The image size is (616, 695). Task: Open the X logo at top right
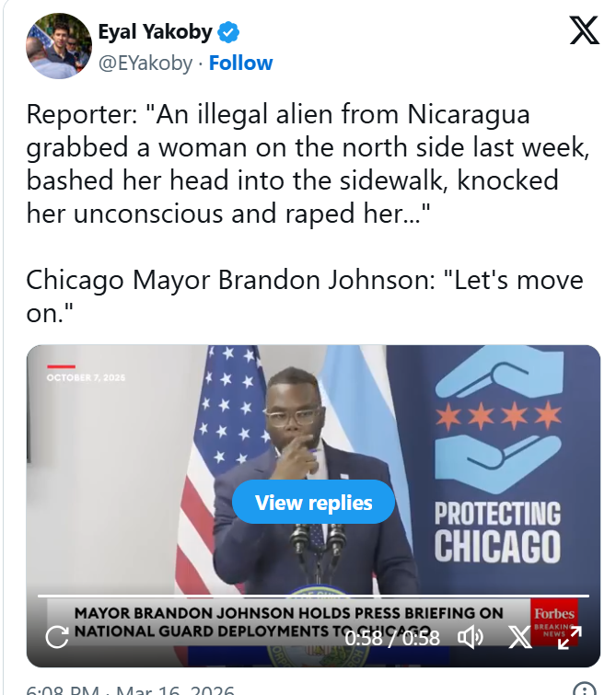pos(584,30)
